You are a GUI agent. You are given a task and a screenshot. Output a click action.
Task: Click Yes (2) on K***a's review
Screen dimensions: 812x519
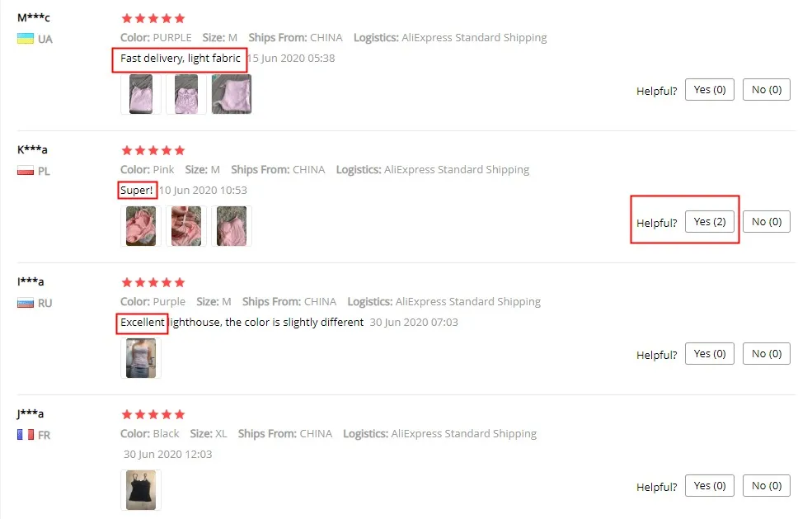click(710, 222)
